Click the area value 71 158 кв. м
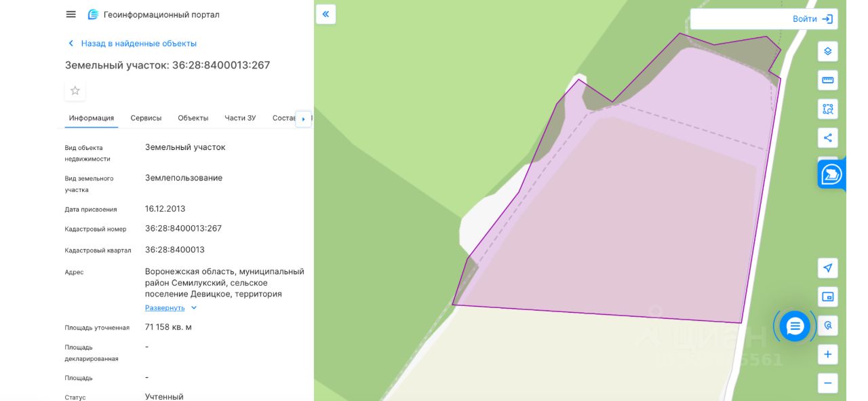This screenshot has width=868, height=401. click(168, 327)
